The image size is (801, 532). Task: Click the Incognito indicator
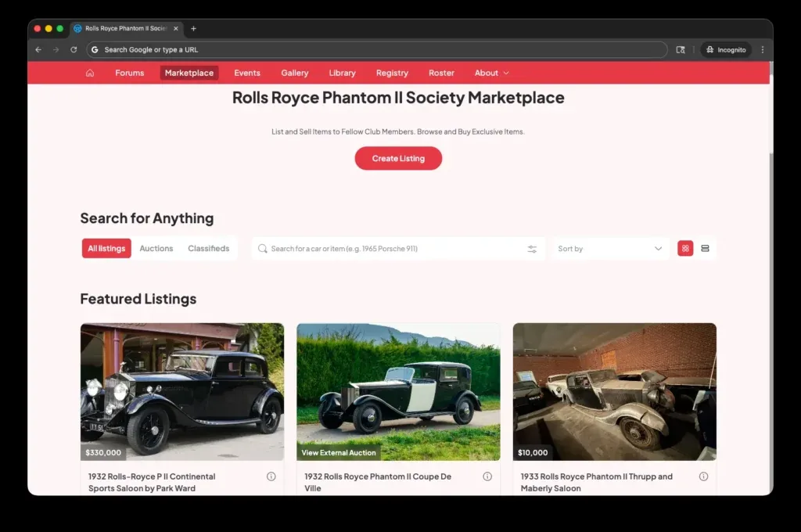coord(726,49)
